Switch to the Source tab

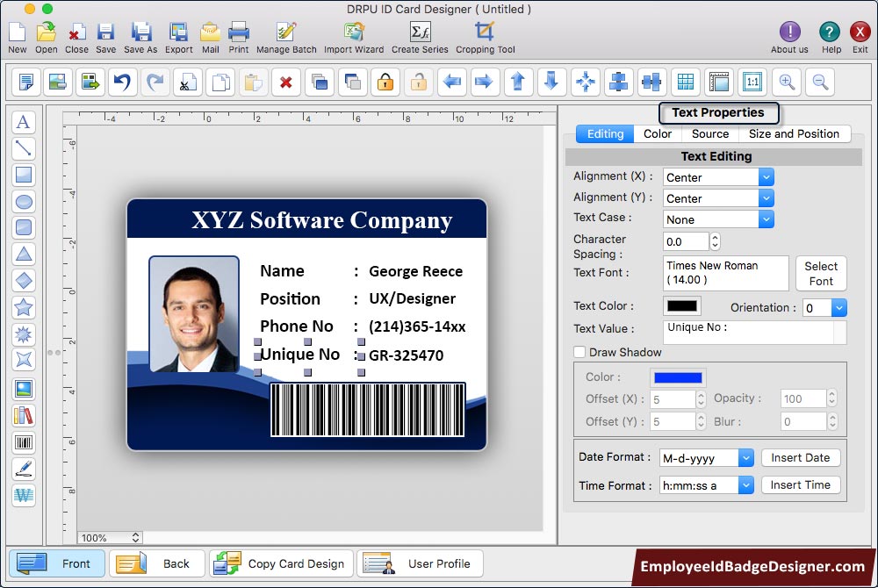[710, 133]
